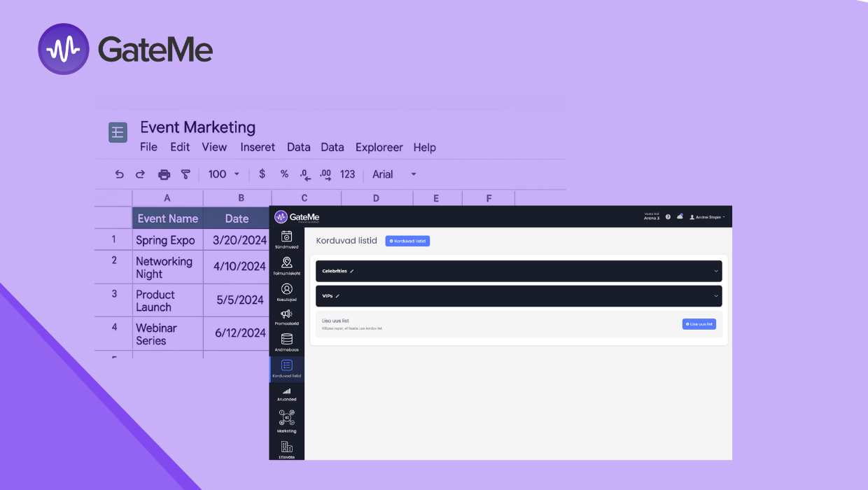The height and width of the screenshot is (490, 868).
Task: Open the Edit menu in the spreadsheet
Action: tap(180, 147)
